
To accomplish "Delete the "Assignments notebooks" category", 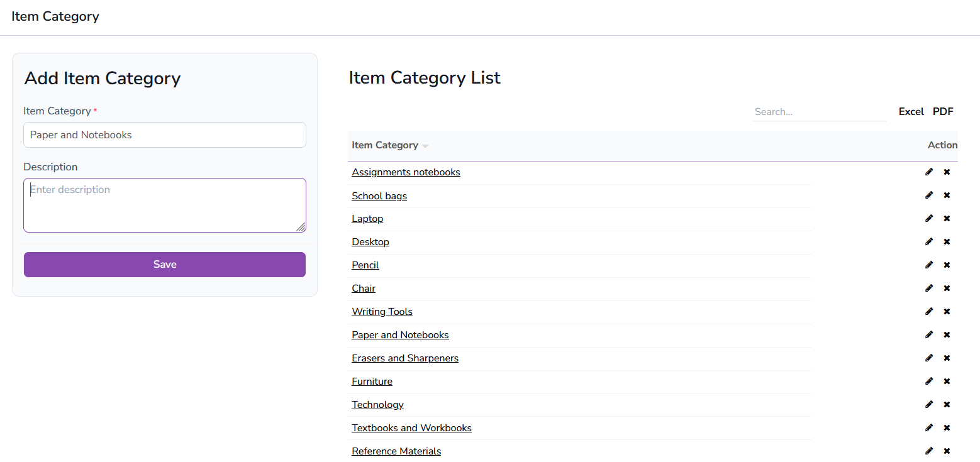I will click(947, 172).
